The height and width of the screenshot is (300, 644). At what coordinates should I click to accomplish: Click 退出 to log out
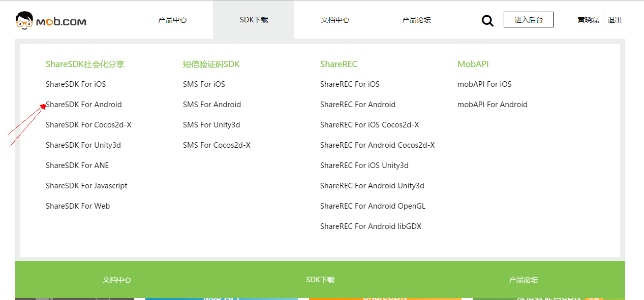(x=615, y=20)
